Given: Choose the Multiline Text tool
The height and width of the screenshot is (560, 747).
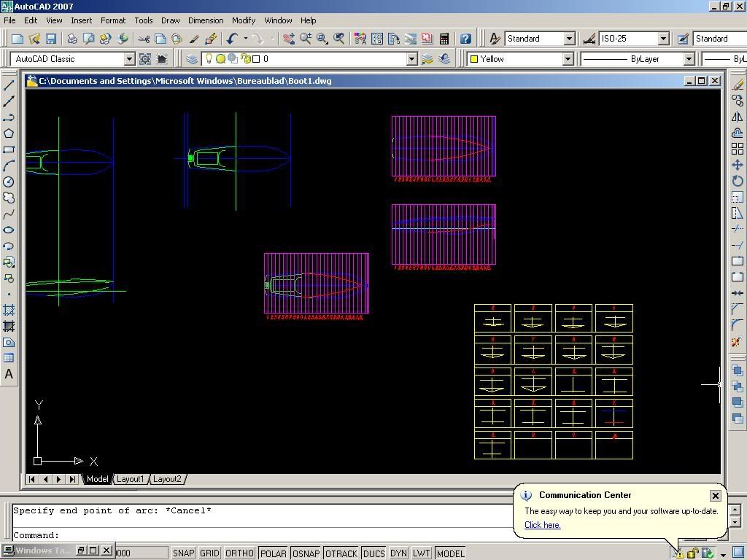Looking at the screenshot, I should (9, 374).
